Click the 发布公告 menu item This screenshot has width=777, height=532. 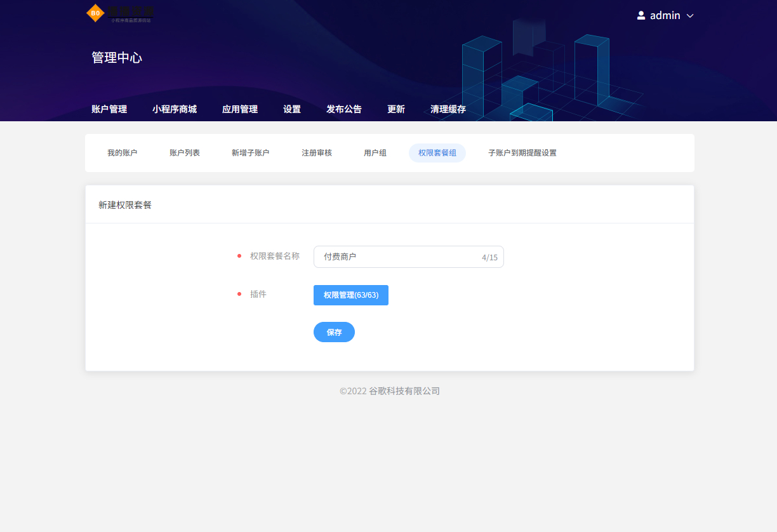[343, 109]
